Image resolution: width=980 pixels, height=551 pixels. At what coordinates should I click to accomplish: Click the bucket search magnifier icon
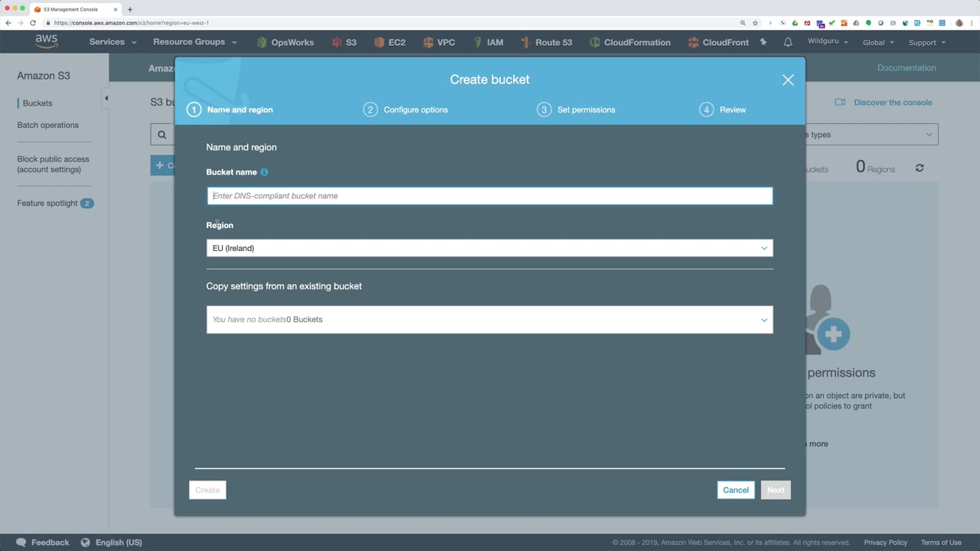pyautogui.click(x=162, y=135)
